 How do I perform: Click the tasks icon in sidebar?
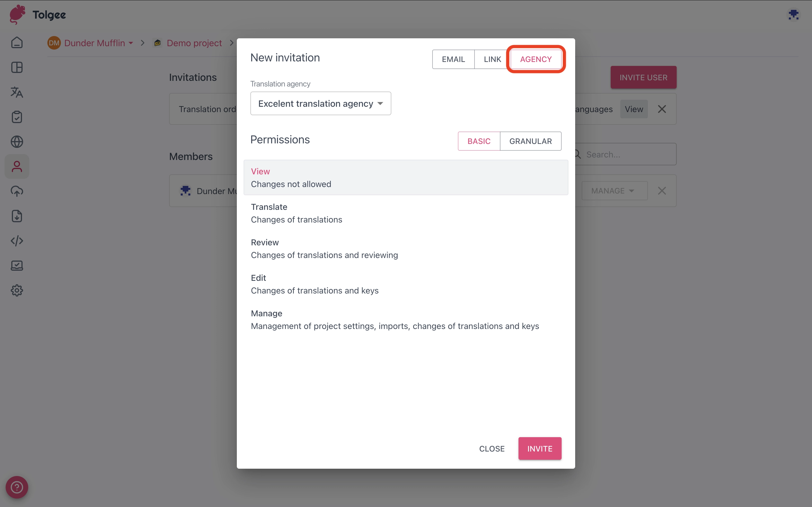coord(17,117)
